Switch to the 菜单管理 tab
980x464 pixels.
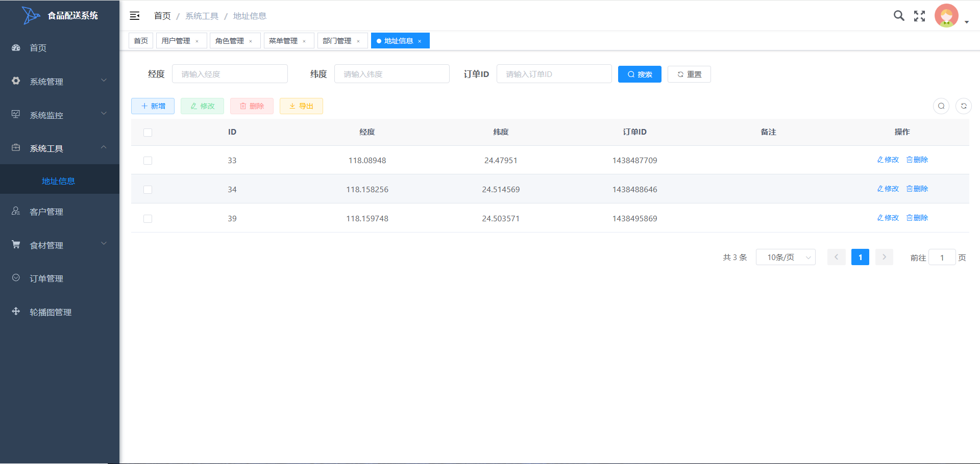click(x=283, y=41)
